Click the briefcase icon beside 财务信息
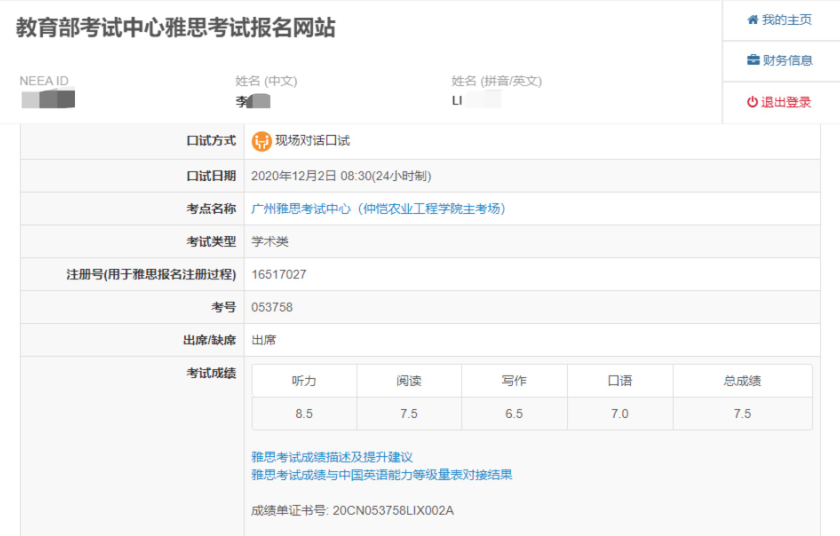The image size is (840, 536). (x=753, y=60)
